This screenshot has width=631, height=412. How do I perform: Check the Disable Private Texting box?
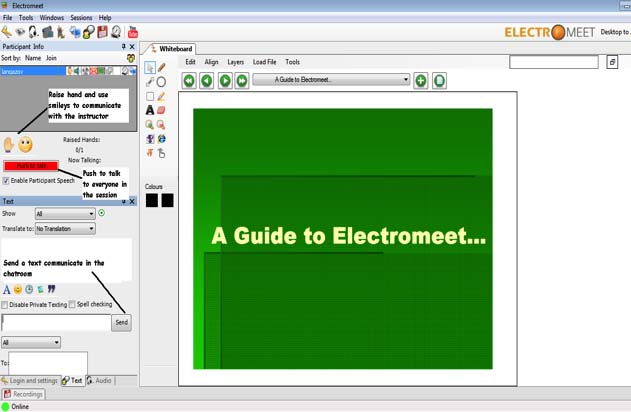pyautogui.click(x=4, y=305)
